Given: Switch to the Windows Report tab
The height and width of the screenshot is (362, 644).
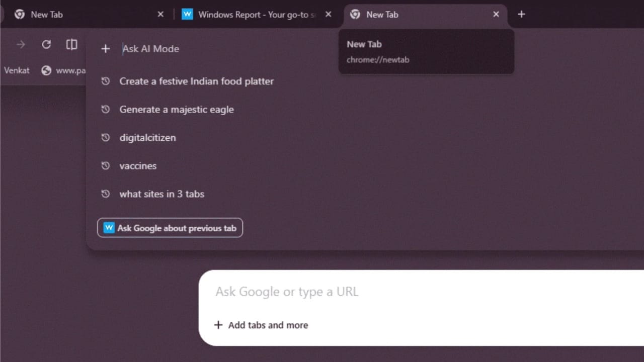Looking at the screenshot, I should coord(252,14).
